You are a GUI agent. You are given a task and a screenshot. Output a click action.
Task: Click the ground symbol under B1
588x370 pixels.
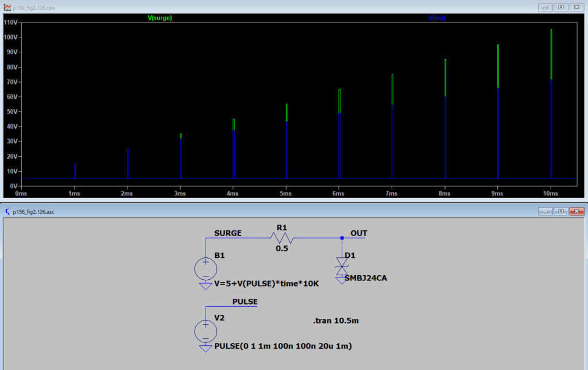pyautogui.click(x=205, y=285)
